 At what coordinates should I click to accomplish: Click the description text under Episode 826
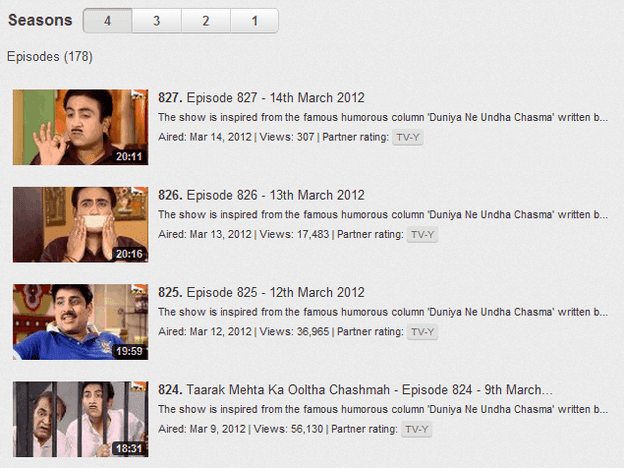383,215
